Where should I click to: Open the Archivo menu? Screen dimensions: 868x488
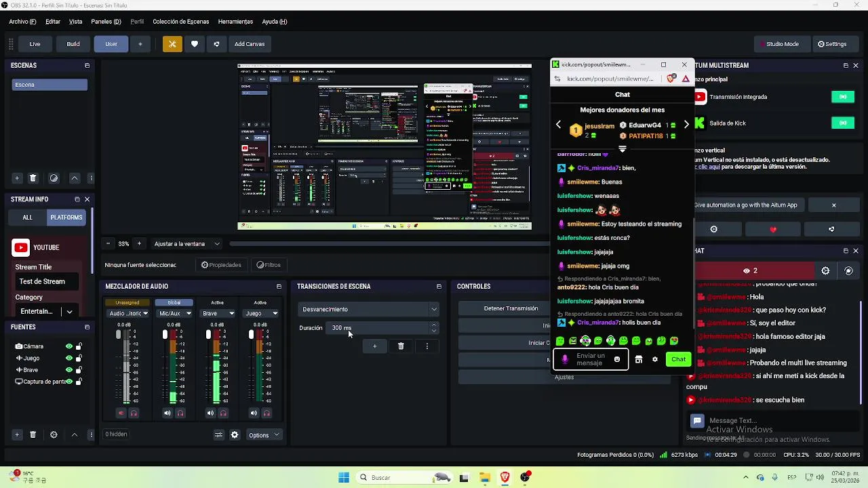click(x=22, y=22)
